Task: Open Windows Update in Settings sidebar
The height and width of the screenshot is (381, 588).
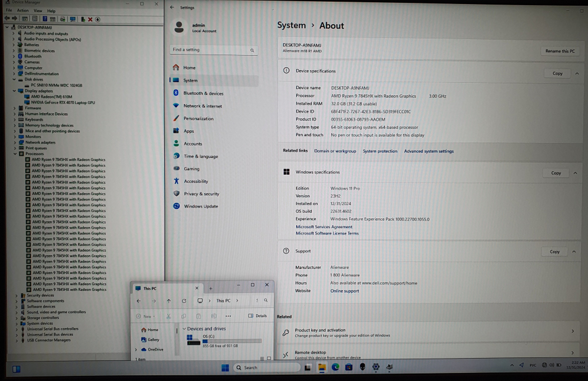Action: (x=201, y=206)
